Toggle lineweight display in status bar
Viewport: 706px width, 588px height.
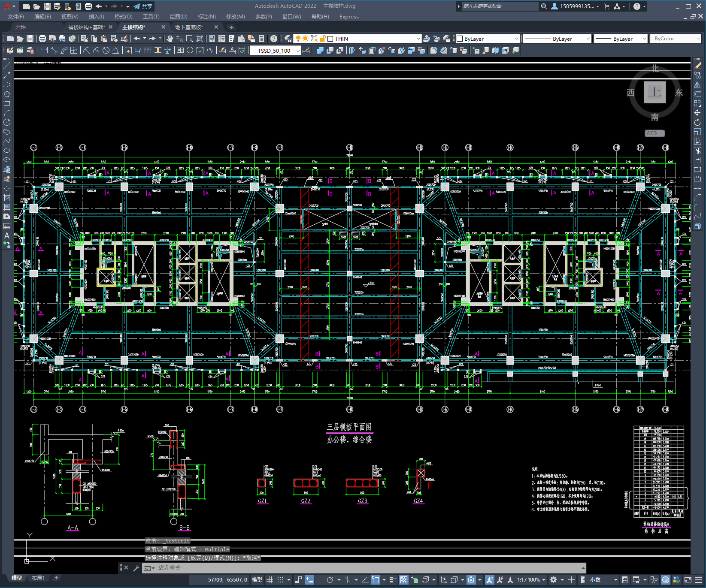pyautogui.click(x=393, y=580)
